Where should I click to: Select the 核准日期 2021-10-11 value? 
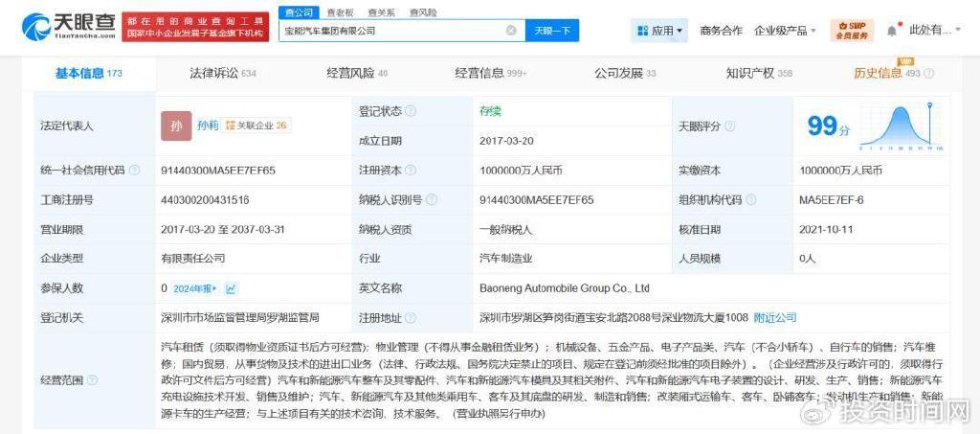coord(826,230)
